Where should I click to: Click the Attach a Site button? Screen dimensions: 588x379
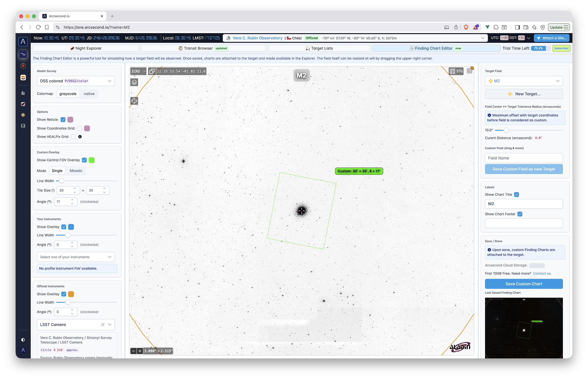552,38
